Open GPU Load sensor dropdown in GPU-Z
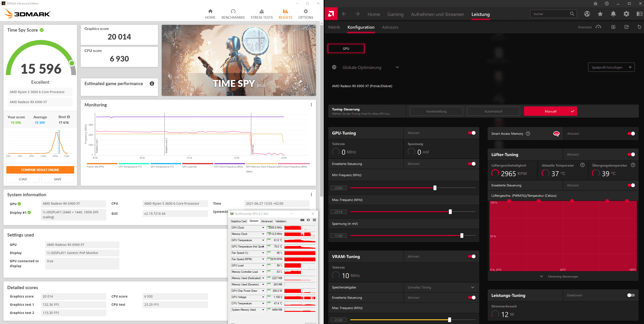The width and height of the screenshot is (644, 324). click(263, 266)
